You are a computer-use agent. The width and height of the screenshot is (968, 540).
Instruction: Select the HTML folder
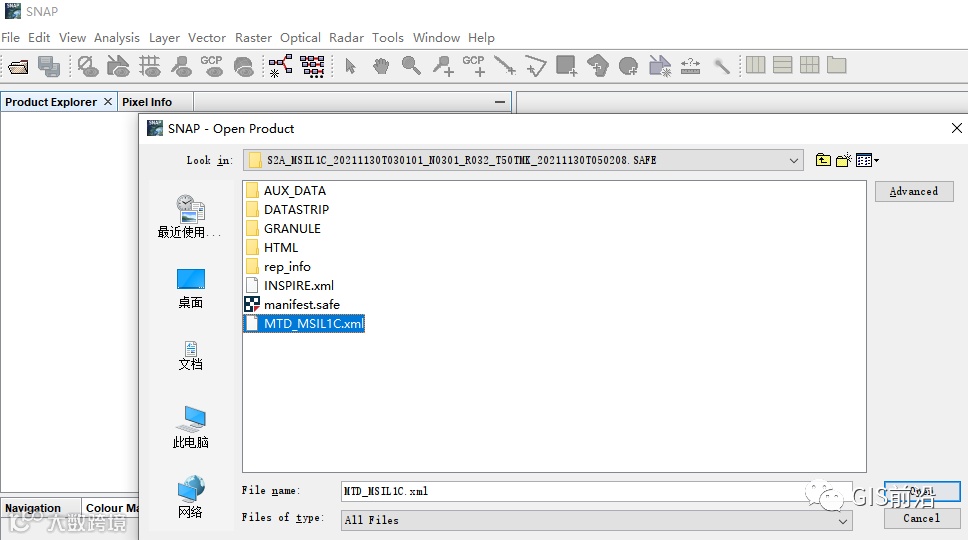tap(272, 247)
